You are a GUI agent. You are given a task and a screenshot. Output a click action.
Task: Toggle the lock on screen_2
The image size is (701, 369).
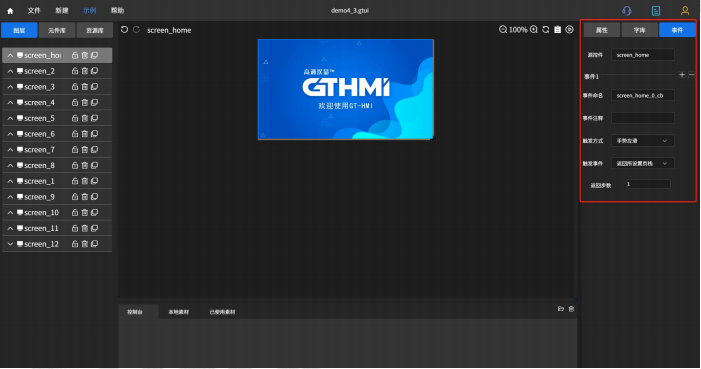pos(75,71)
